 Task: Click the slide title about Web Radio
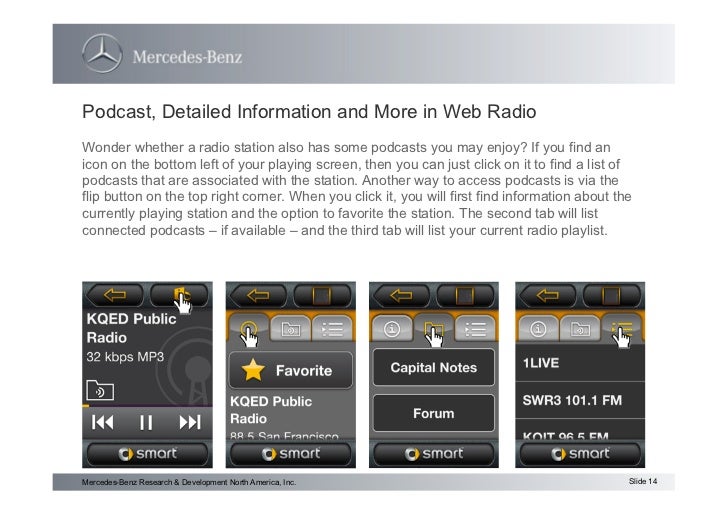tap(309, 112)
